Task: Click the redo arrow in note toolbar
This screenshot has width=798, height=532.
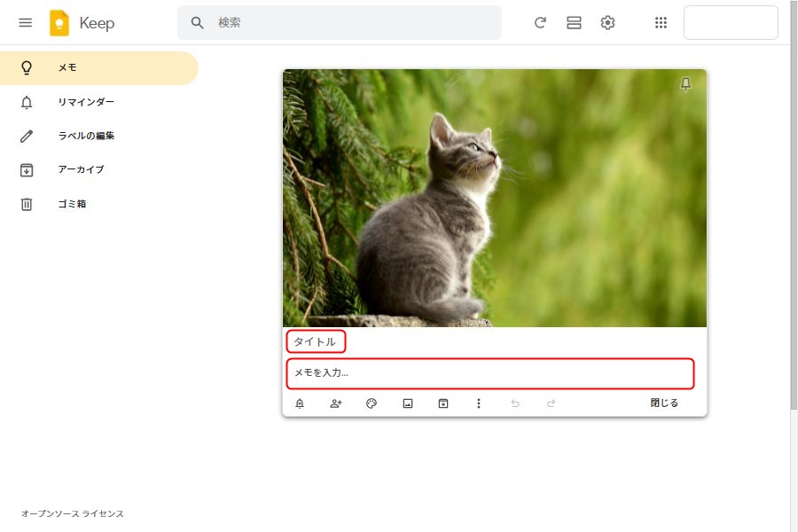Action: click(x=551, y=403)
